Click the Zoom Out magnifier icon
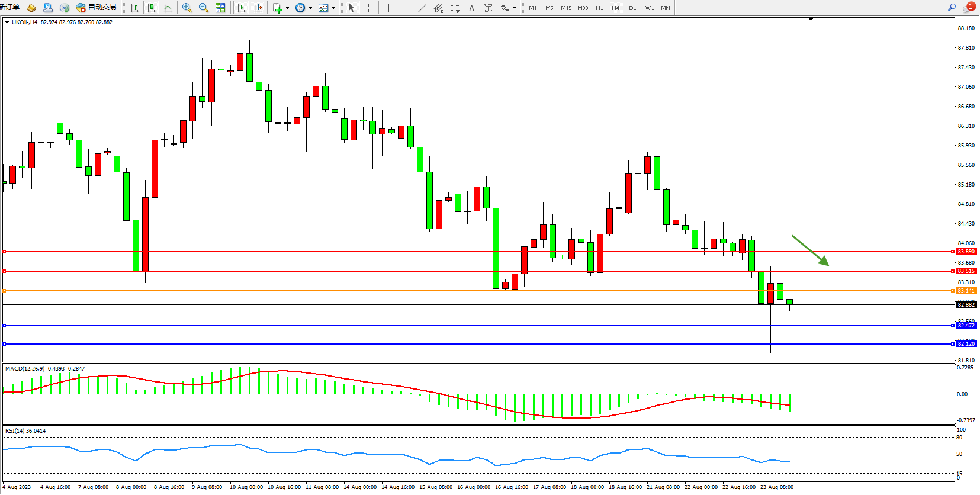 coord(204,8)
